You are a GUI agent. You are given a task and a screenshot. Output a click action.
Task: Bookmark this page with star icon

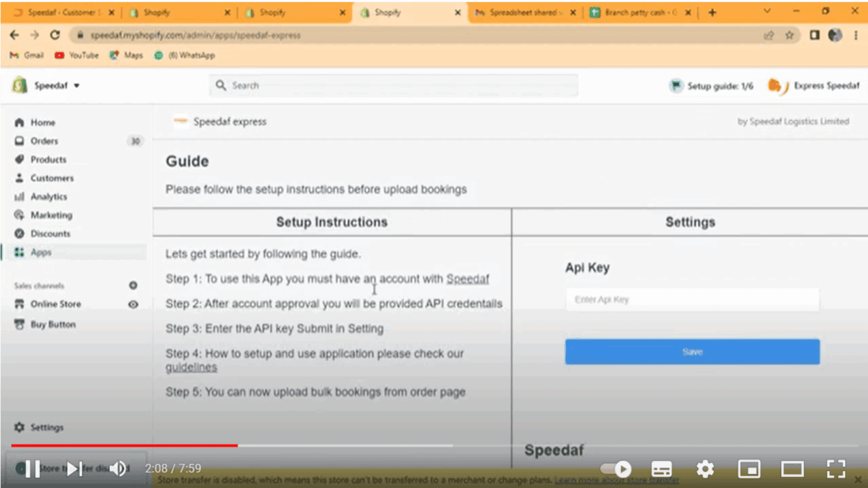click(x=789, y=35)
